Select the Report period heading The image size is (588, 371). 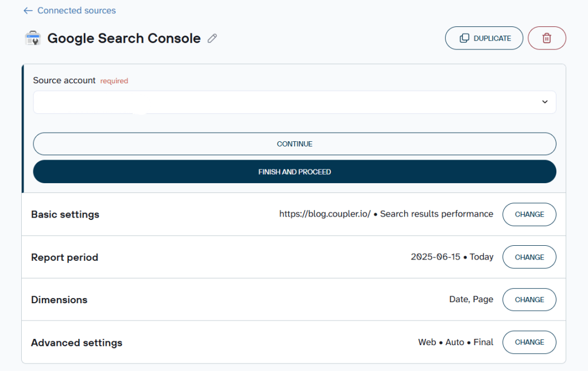tap(64, 257)
